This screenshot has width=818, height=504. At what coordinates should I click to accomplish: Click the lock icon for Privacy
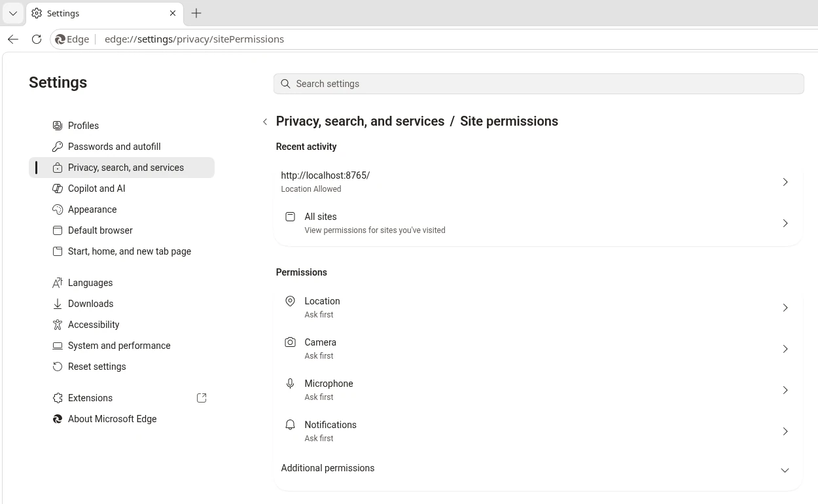tap(58, 168)
